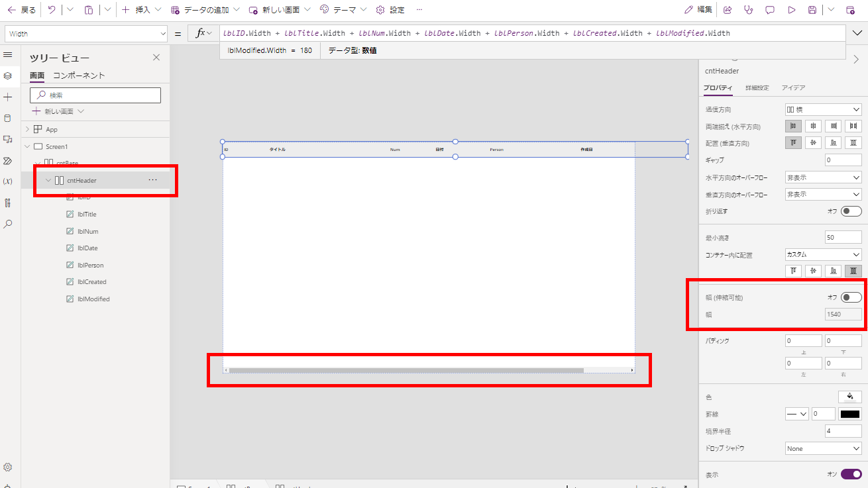
Task: Toggle 幅 (伸縮可能) off switch
Action: tap(851, 297)
